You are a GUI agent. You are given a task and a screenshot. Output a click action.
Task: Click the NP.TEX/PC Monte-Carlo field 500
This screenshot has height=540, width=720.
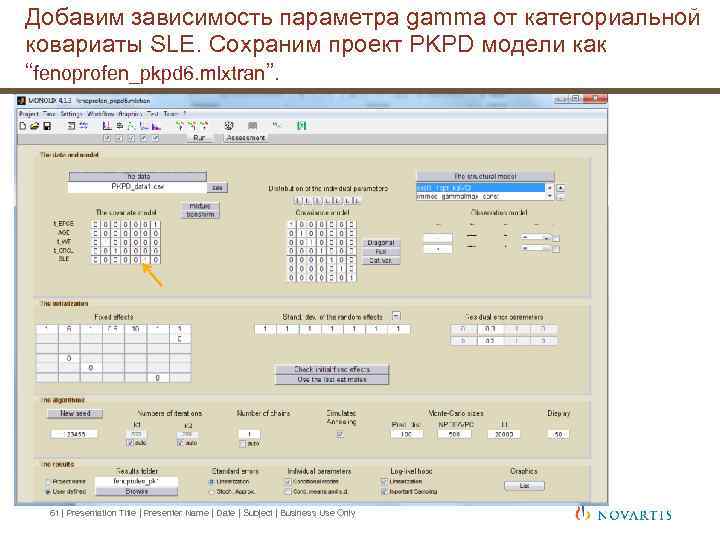454,434
